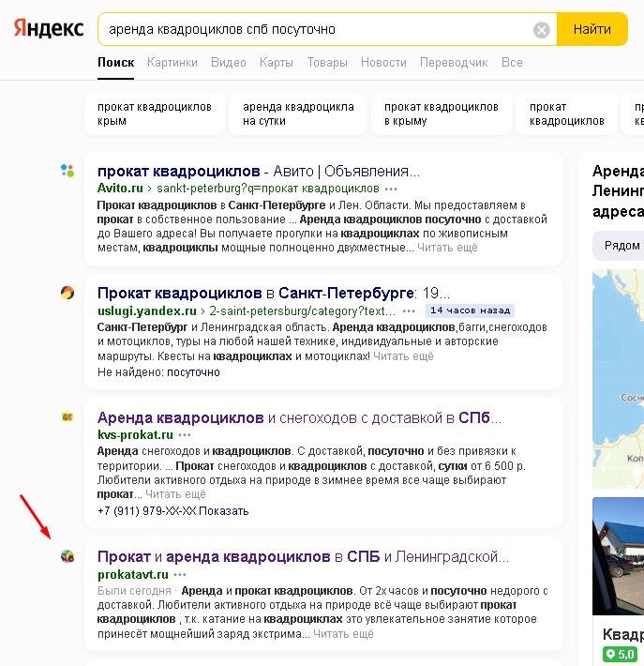Click the Avito.ru domain link
644x666 pixels.
[x=120, y=189]
